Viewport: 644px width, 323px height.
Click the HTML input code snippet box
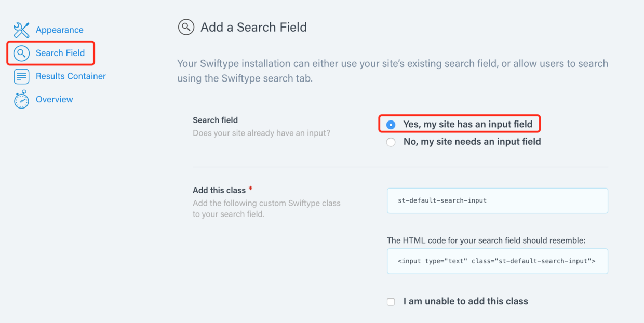click(x=497, y=261)
